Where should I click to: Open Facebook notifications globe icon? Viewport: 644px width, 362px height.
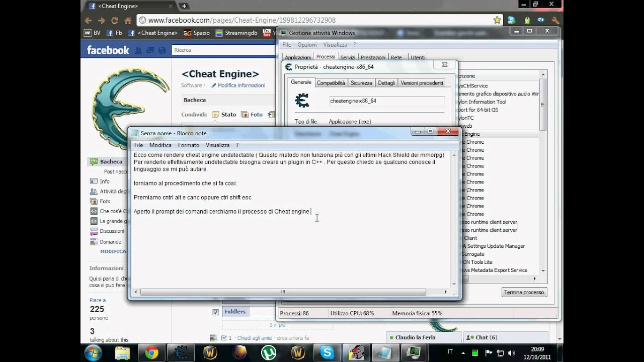[x=162, y=50]
